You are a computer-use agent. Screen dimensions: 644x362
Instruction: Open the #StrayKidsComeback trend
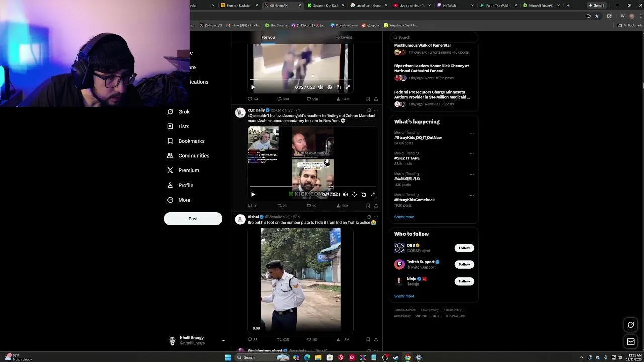pyautogui.click(x=415, y=200)
